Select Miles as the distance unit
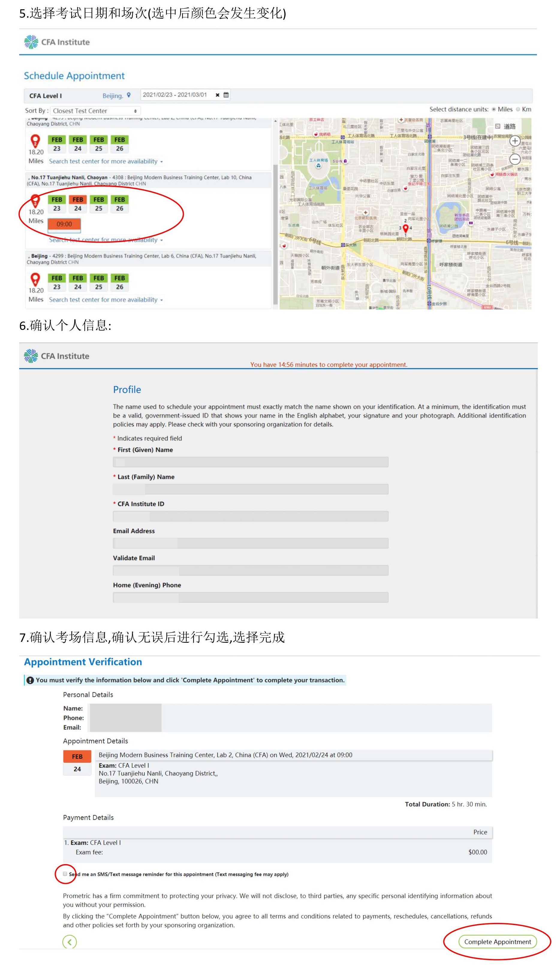 [493, 109]
